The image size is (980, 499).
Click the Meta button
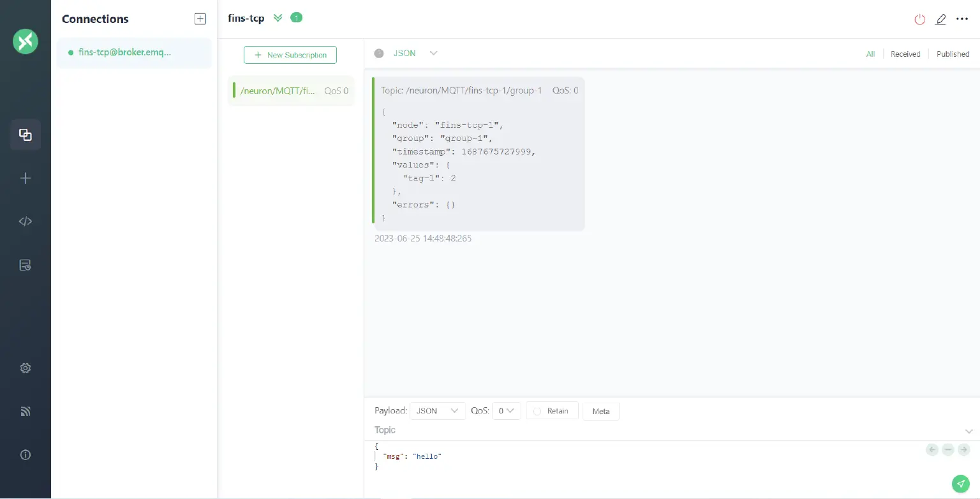click(601, 412)
